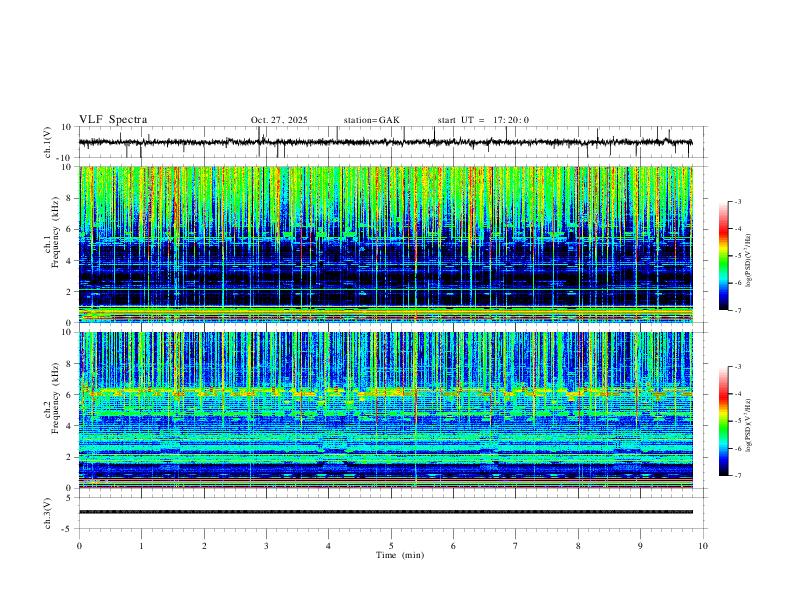
Task: Click inside the ch.2 spectrogram panel
Action: 385,410
